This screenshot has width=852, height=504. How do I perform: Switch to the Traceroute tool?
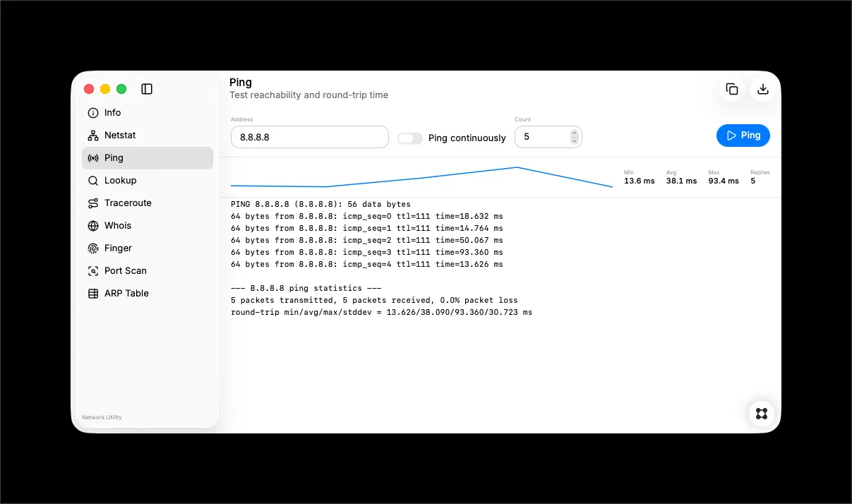[x=148, y=203]
